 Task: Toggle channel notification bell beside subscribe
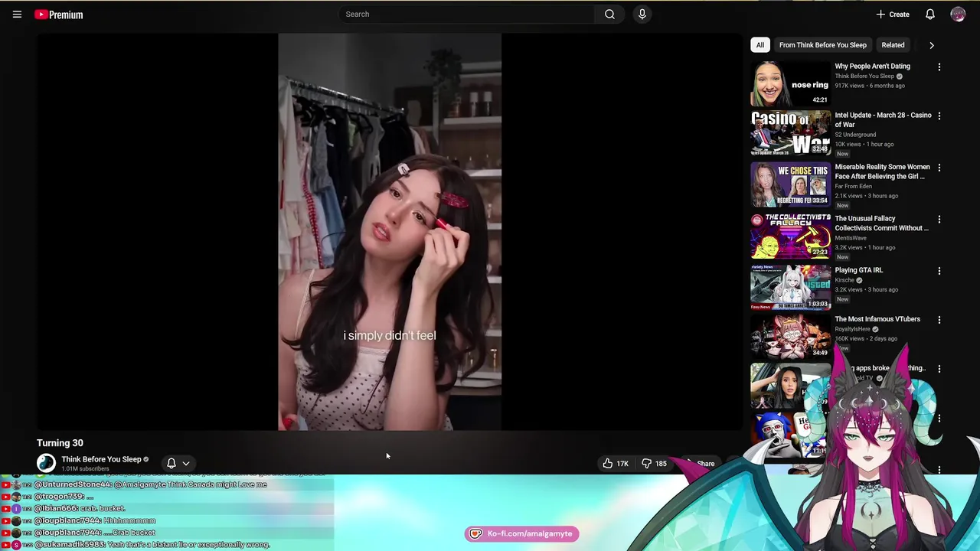pos(171,463)
